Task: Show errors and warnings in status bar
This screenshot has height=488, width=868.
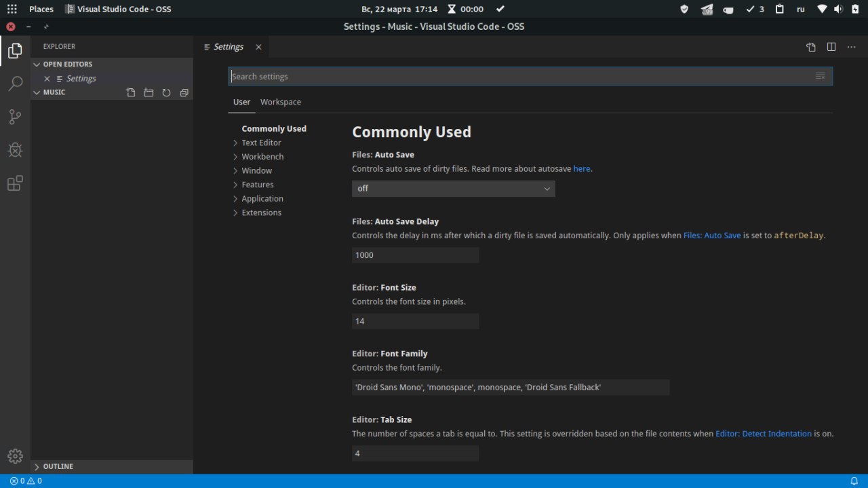Action: [26, 481]
